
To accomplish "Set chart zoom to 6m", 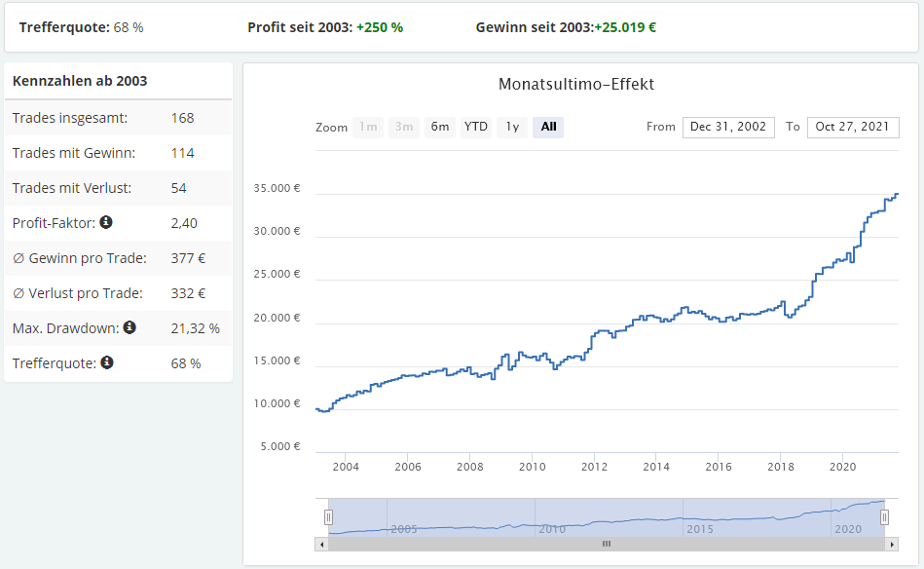I will [440, 127].
